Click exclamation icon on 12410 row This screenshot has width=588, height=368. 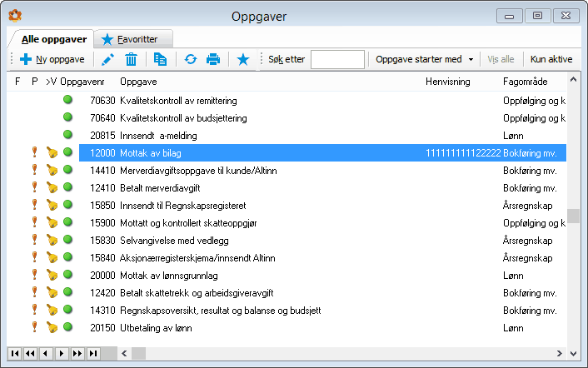tap(34, 187)
